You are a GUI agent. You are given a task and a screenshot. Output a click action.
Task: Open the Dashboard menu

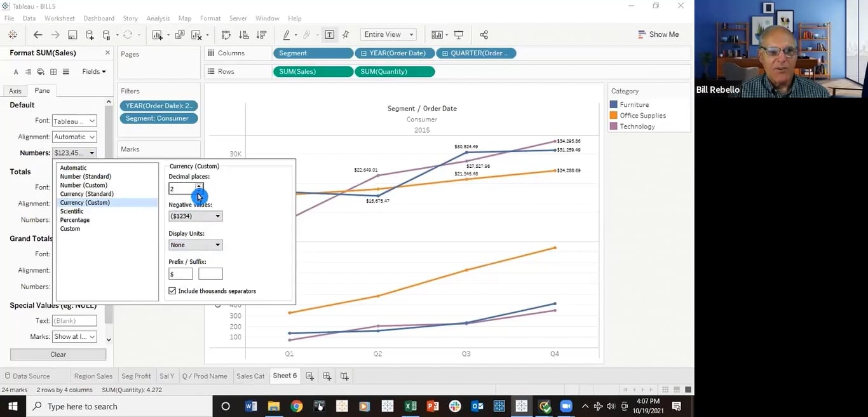98,18
